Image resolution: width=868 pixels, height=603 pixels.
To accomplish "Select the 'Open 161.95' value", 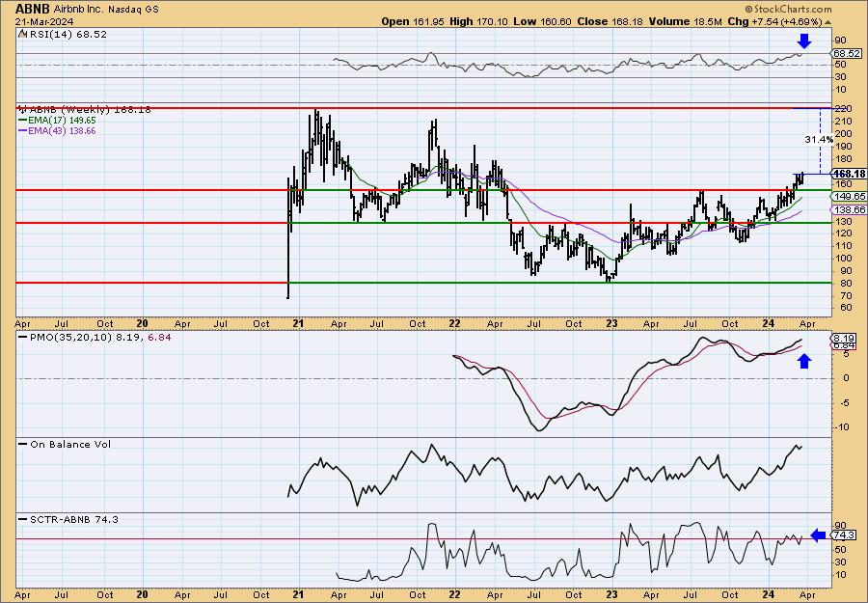I will pos(413,21).
